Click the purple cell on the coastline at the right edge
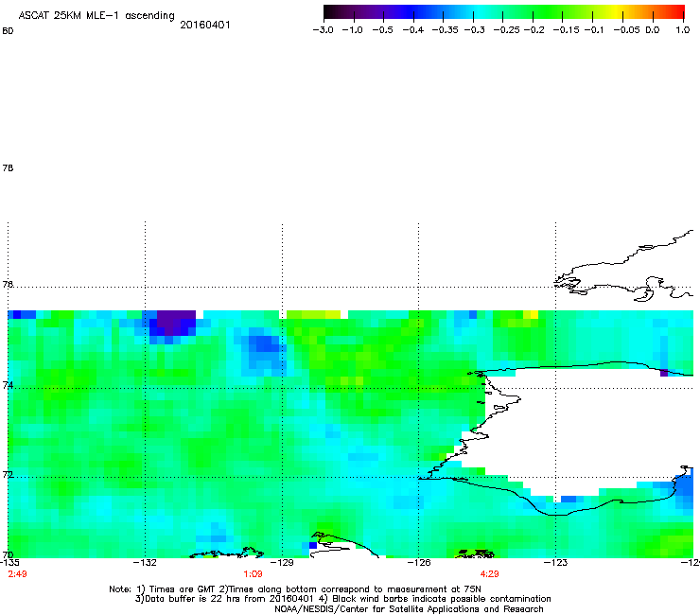The width and height of the screenshot is (700, 615). pyautogui.click(x=664, y=373)
